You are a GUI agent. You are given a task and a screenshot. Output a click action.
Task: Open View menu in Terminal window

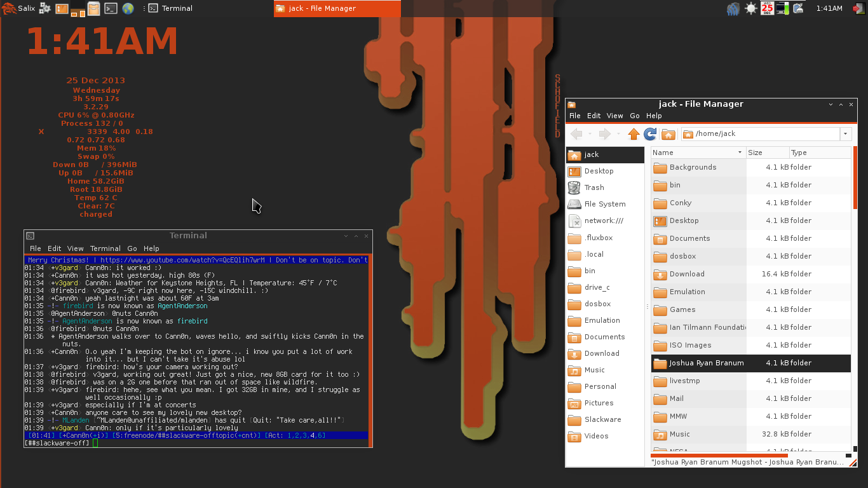coord(76,248)
